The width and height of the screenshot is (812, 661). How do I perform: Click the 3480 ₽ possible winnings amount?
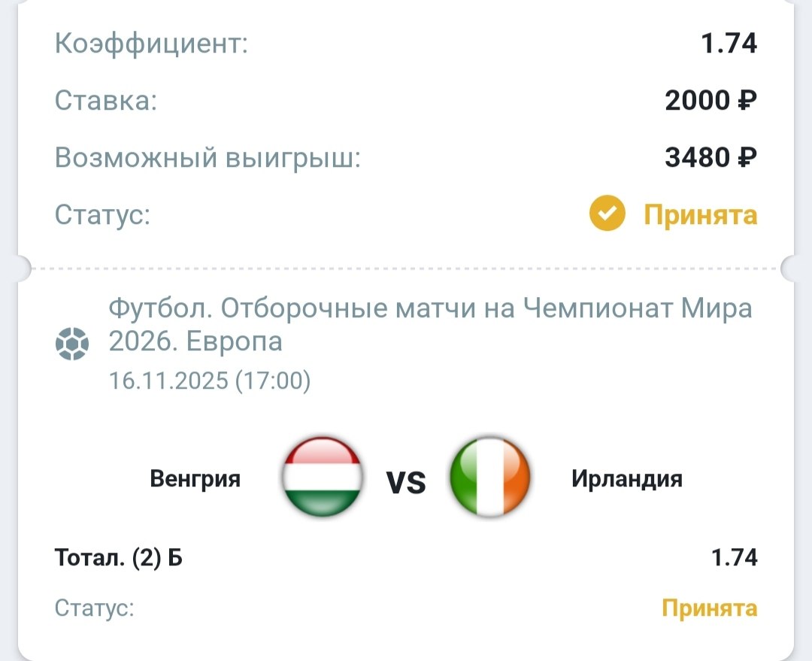pyautogui.click(x=710, y=158)
